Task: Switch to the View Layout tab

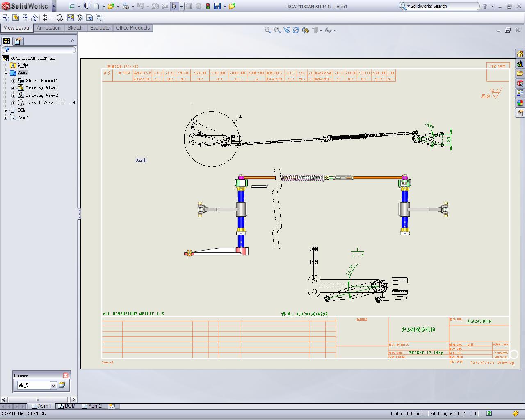Action: (x=17, y=28)
